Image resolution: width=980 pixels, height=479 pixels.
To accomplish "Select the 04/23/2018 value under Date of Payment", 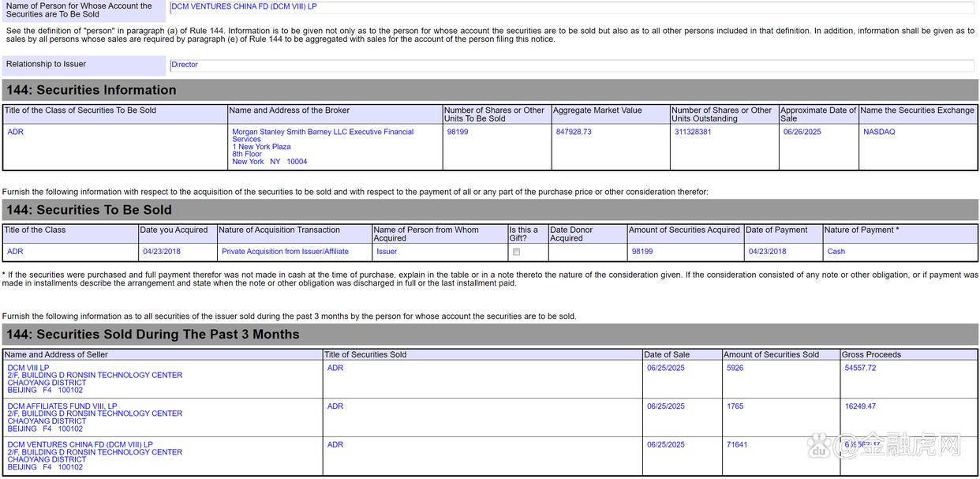I will tap(768, 252).
